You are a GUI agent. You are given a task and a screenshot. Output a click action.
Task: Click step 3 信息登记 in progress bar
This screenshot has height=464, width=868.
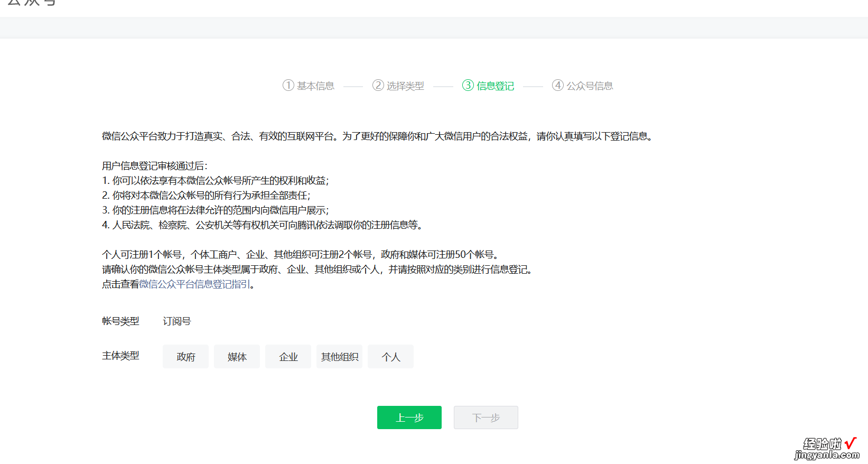pos(488,86)
